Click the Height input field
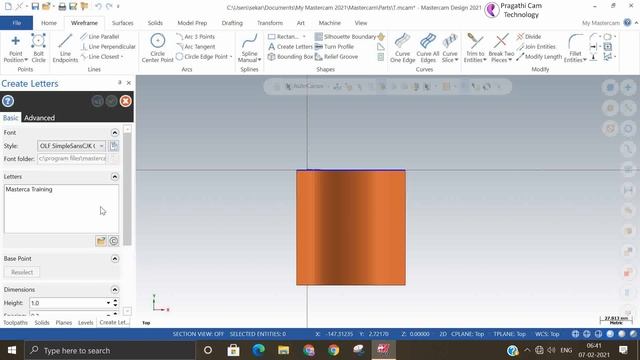The image size is (640, 360). 67,303
